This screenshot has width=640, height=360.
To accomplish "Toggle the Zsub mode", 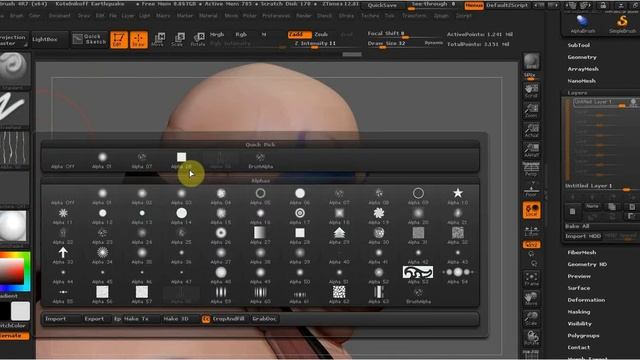I will 321,34.
